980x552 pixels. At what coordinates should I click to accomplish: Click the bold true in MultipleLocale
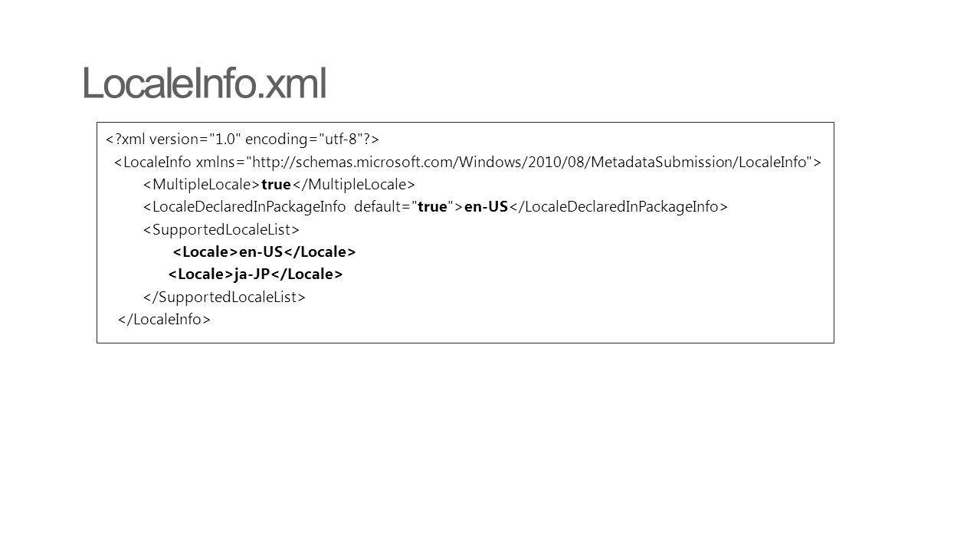276,184
